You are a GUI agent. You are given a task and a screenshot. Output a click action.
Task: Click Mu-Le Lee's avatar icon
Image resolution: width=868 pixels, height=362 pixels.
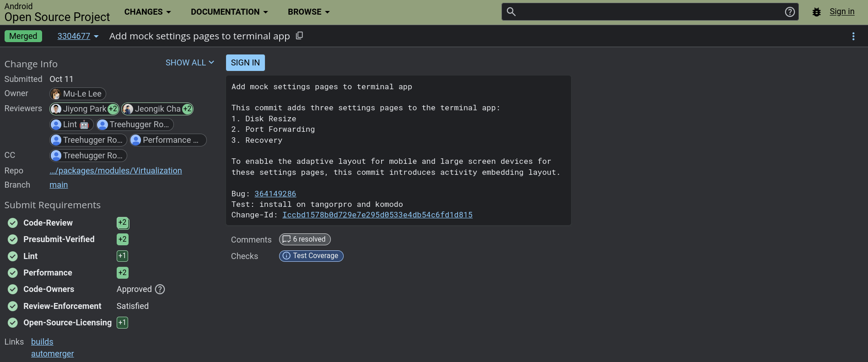(x=56, y=94)
